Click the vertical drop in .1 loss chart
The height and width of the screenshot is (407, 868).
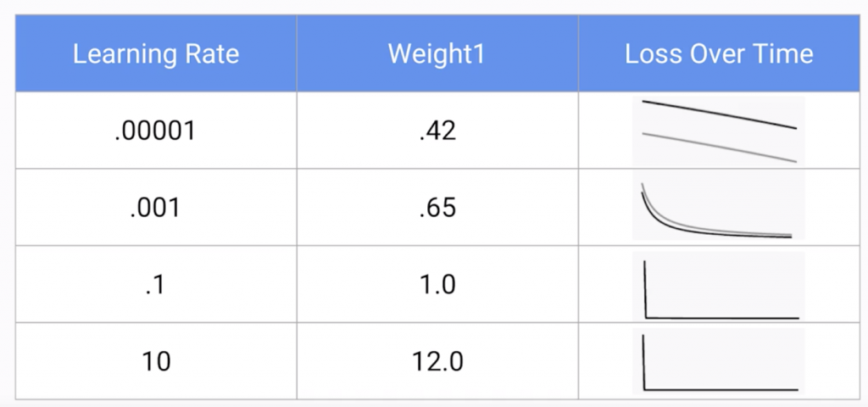coord(645,289)
